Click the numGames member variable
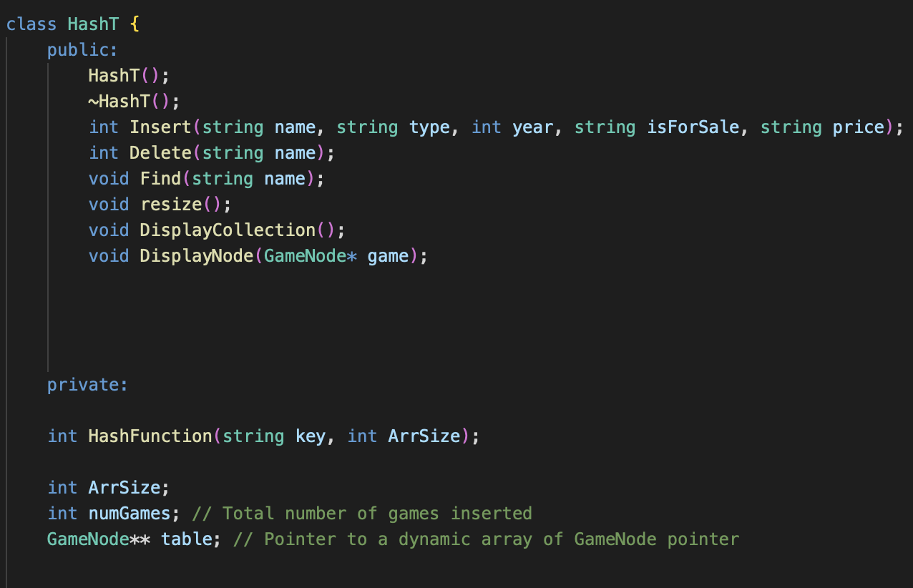Viewport: 913px width, 588px height. pyautogui.click(x=129, y=514)
